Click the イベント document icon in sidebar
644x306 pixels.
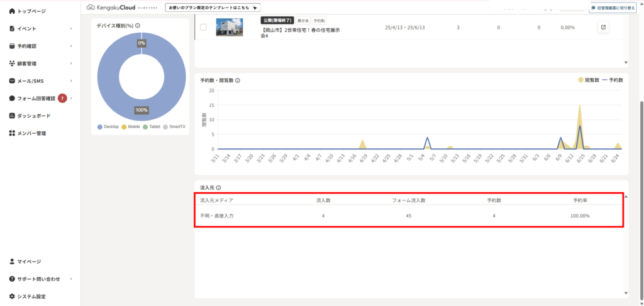12,29
